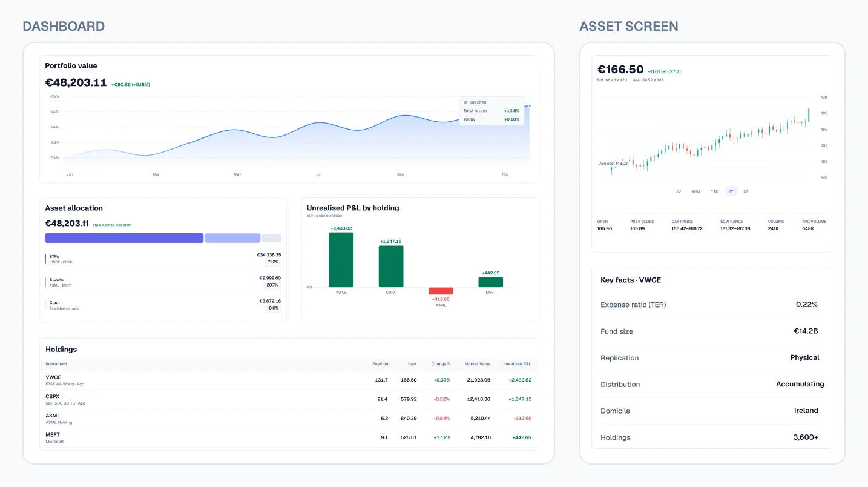This screenshot has height=487, width=868.
Task: Click the 52W RANGE value '131.32–167.08'
Action: click(735, 228)
